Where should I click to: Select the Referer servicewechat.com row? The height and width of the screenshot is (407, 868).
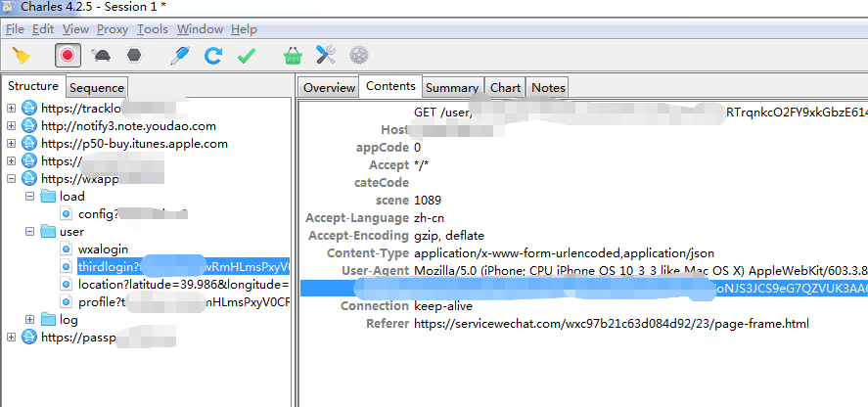pyautogui.click(x=584, y=324)
